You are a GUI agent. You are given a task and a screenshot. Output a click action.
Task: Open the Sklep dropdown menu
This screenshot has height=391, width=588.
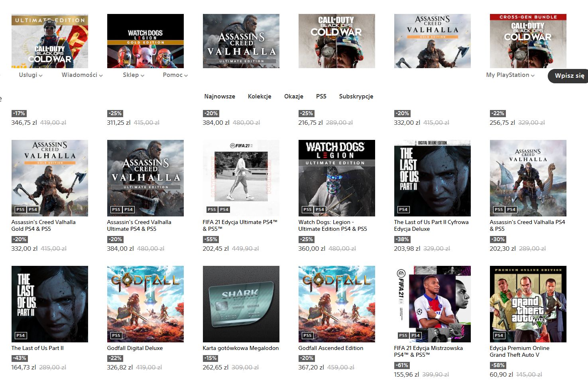[134, 75]
